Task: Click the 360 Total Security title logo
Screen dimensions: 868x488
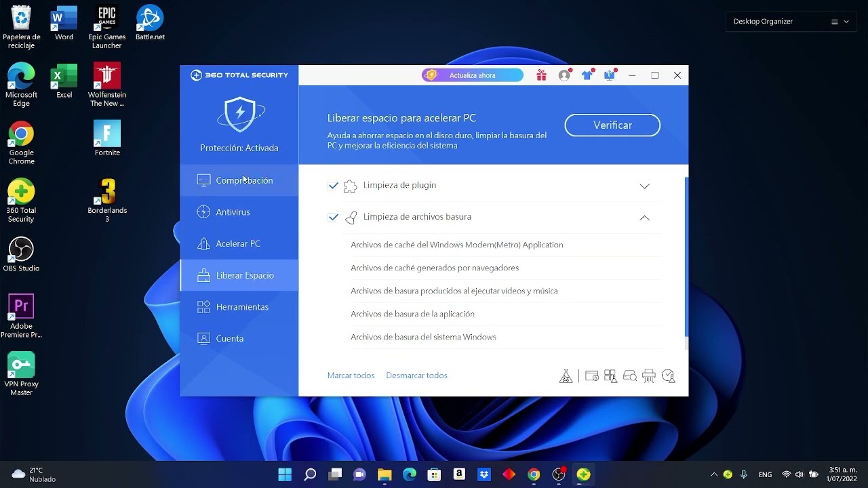Action: click(239, 75)
